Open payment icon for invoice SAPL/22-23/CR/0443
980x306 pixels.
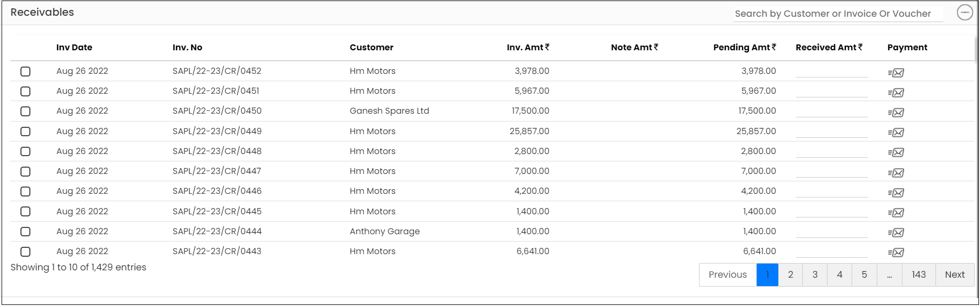[x=896, y=253]
